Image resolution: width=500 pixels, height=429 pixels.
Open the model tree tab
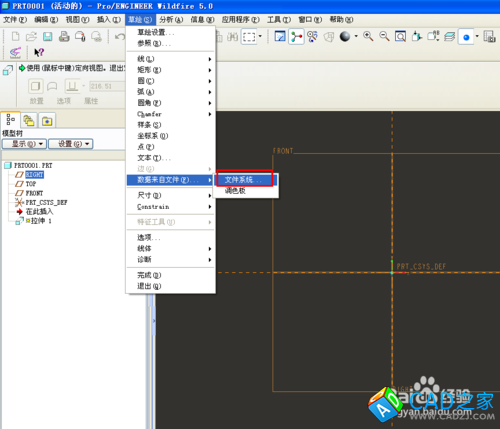click(11, 120)
